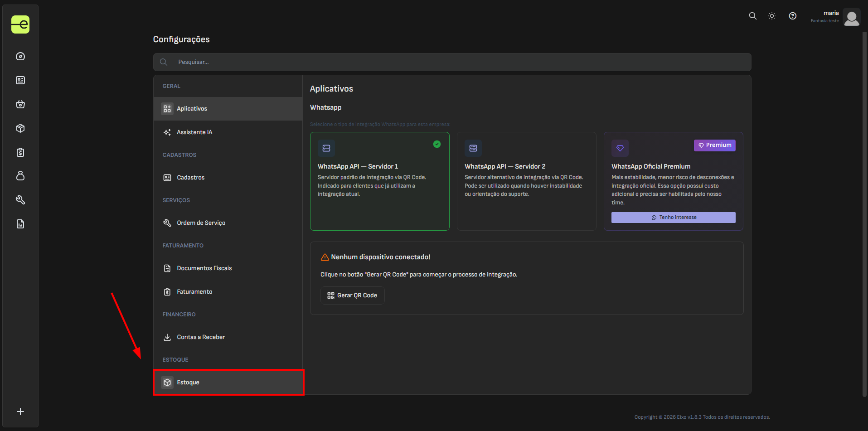Open the Cadastros settings section
The height and width of the screenshot is (431, 868).
[x=228, y=178]
